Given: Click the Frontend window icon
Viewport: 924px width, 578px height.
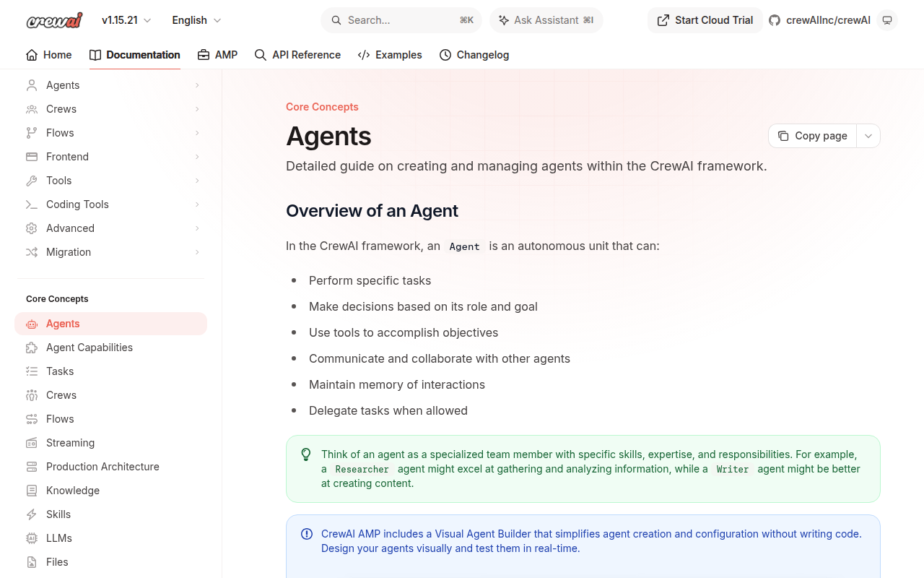Looking at the screenshot, I should (32, 157).
